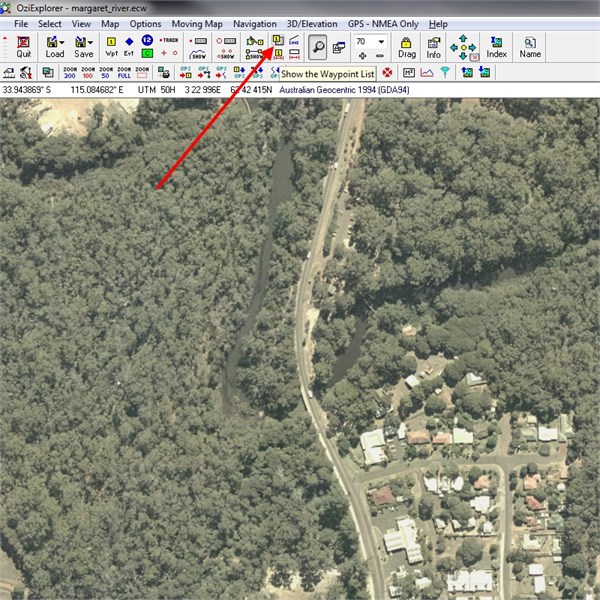Open the Load dropdown arrow

[62, 42]
